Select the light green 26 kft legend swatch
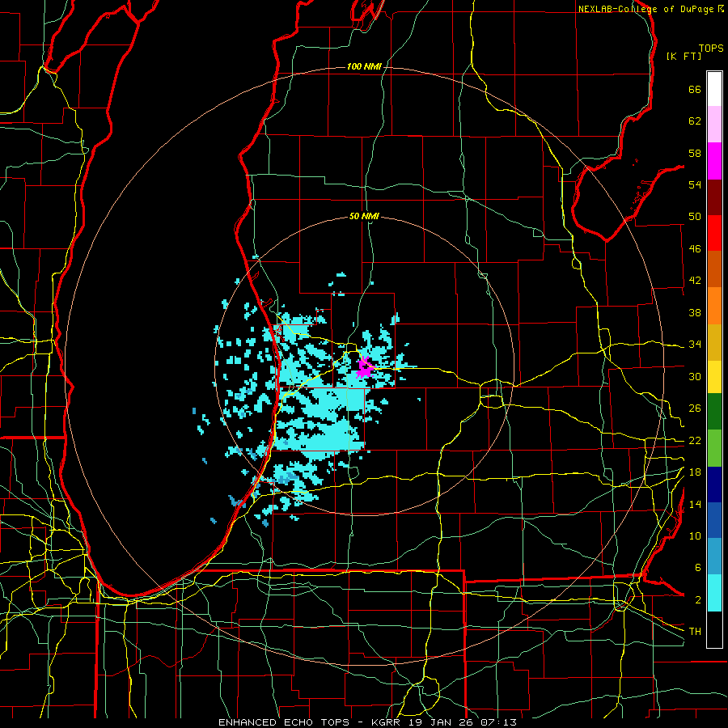The height and width of the screenshot is (728, 728). [714, 448]
